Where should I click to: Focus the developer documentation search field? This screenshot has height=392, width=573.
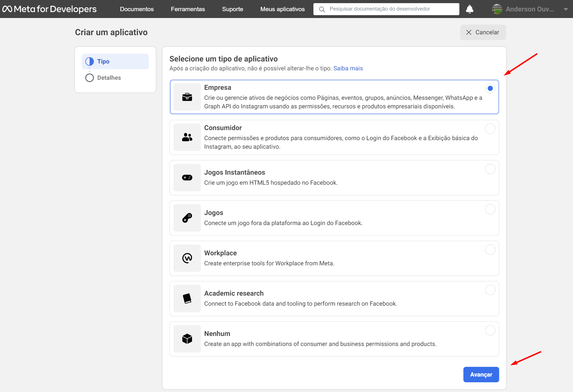[x=386, y=9]
